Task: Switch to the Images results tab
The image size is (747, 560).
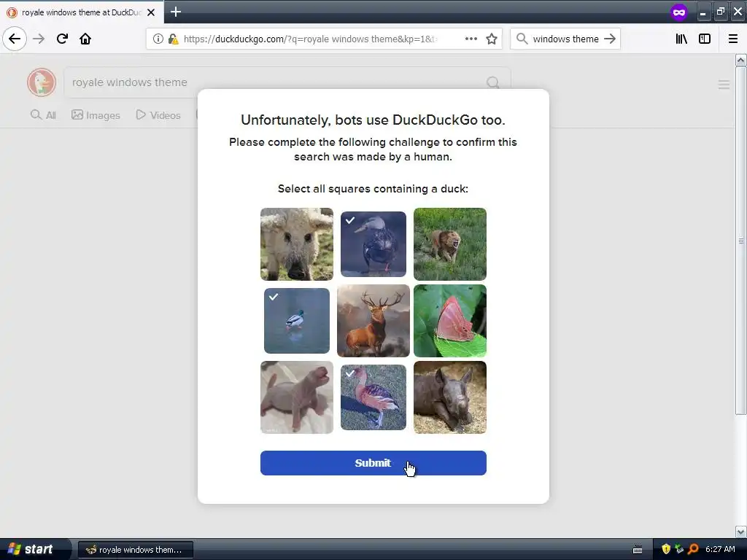Action: (x=96, y=114)
